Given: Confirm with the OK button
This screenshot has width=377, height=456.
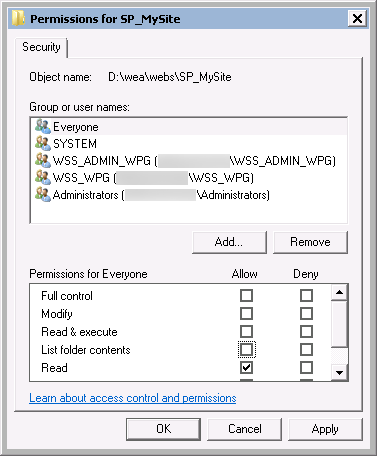Looking at the screenshot, I should point(163,429).
